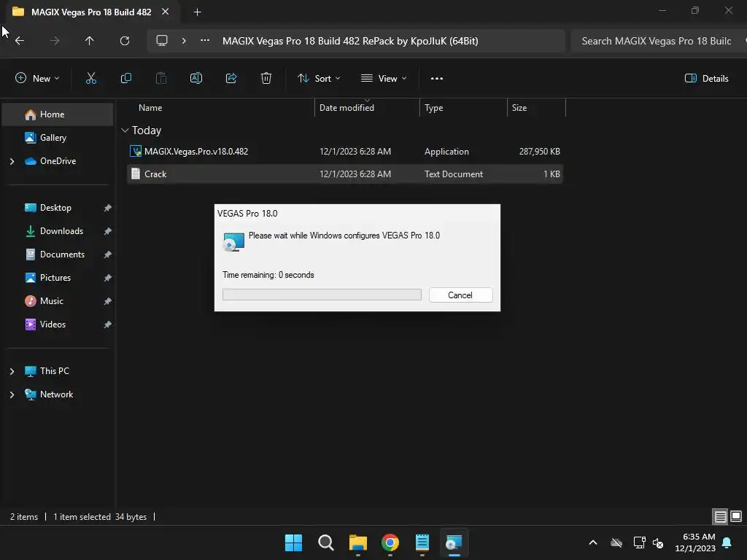Click the Copy icon in toolbar

coord(125,79)
